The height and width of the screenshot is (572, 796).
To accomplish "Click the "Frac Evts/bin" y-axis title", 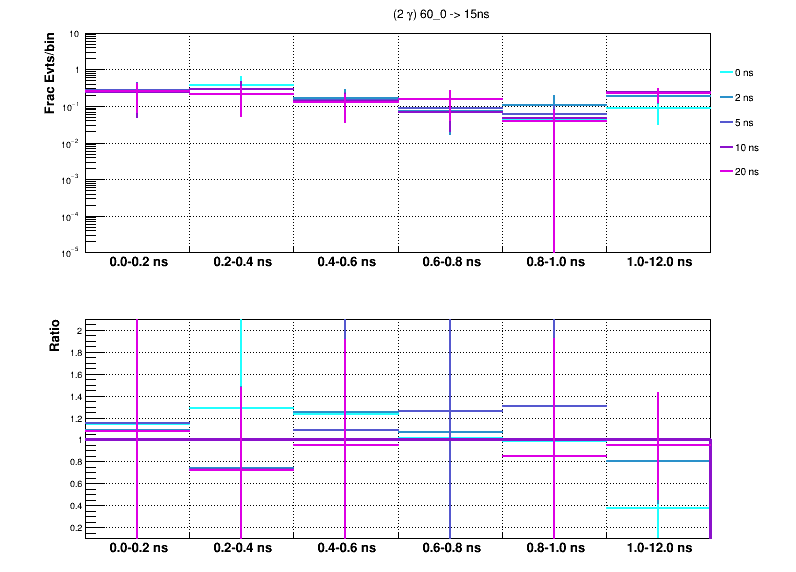I will click(50, 73).
